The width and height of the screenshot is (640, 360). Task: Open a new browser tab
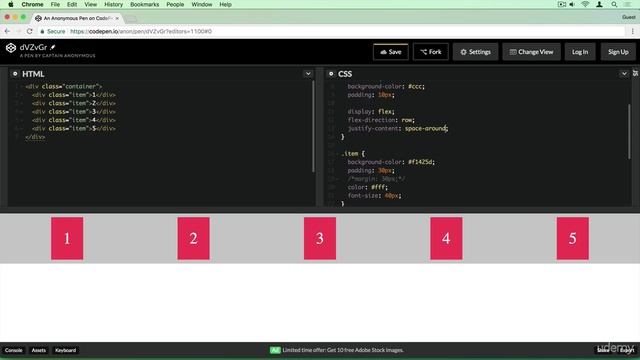coord(131,19)
